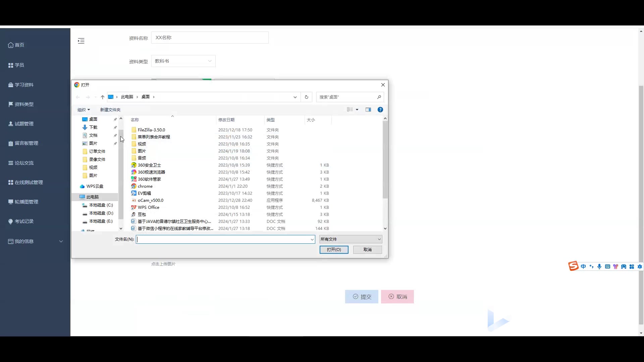Open the 资料类型 textbook dropdown

[183, 61]
